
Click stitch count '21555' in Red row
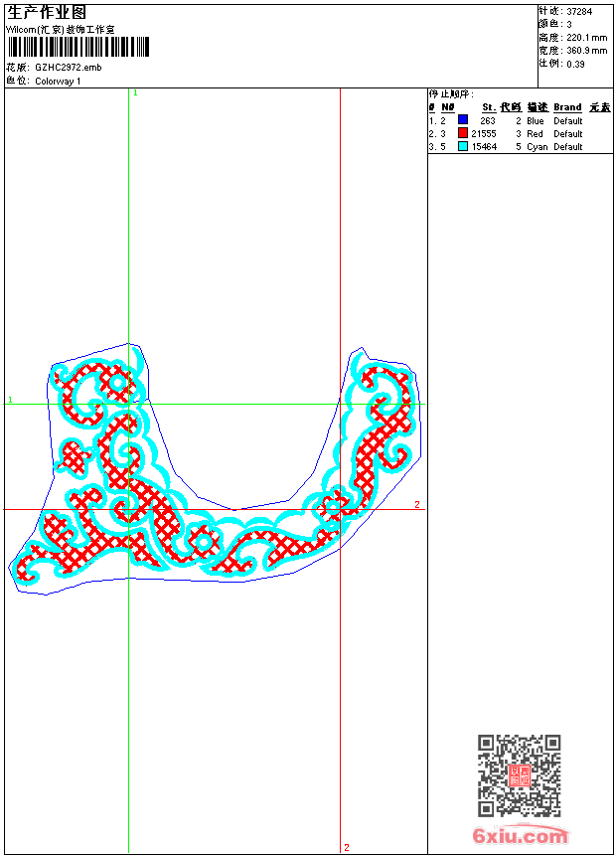point(484,134)
